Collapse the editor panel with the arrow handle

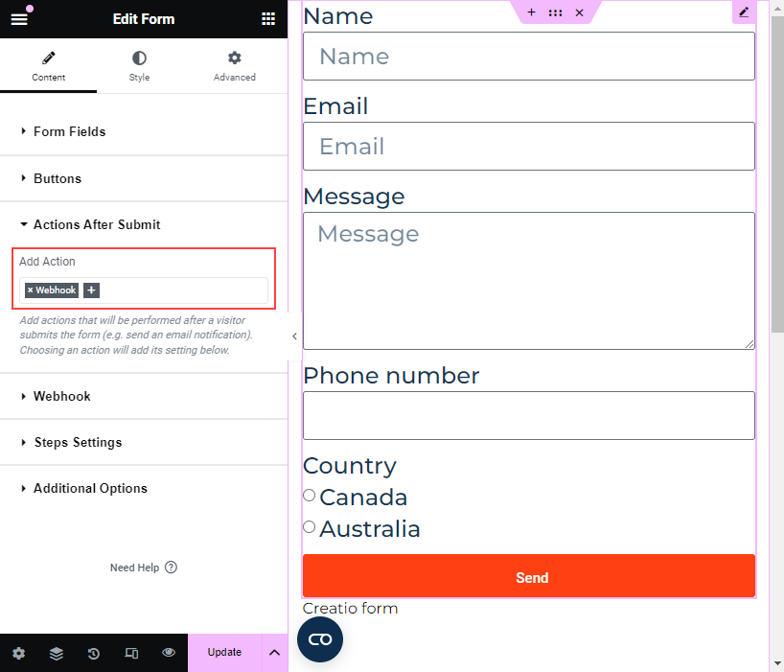pos(294,336)
